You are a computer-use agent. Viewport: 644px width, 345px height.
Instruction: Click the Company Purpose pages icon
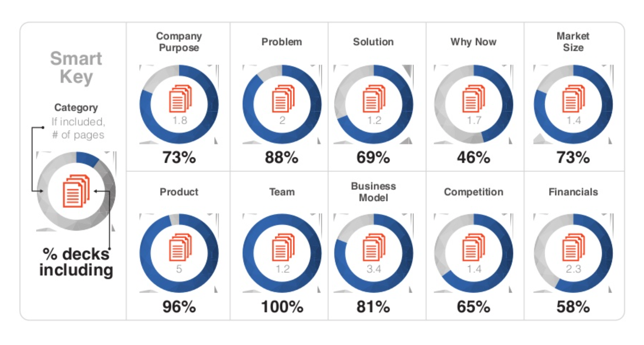(180, 99)
